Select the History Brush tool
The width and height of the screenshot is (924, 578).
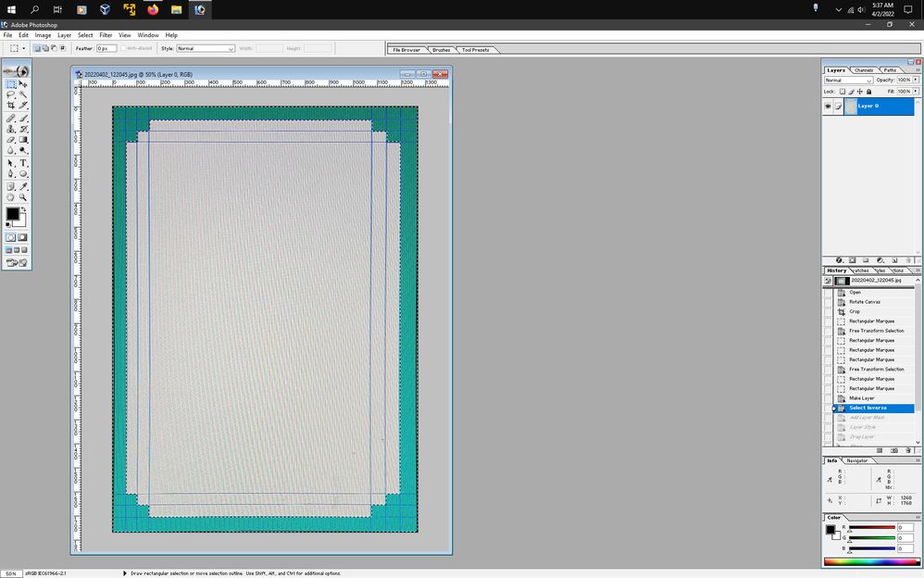click(23, 129)
